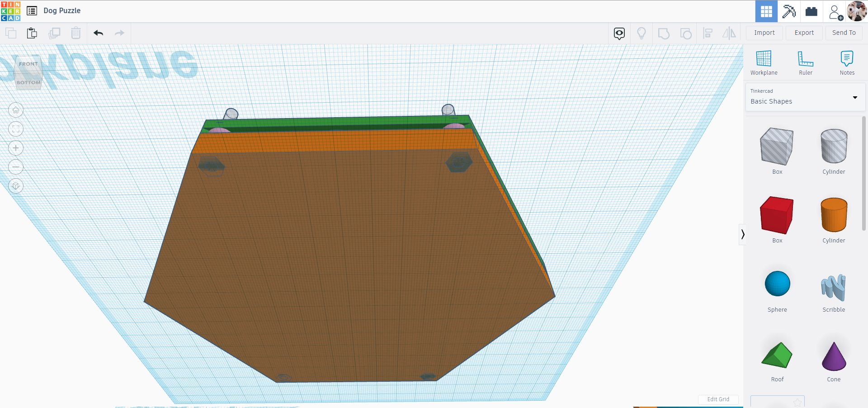Click the Align tool icon

(708, 33)
